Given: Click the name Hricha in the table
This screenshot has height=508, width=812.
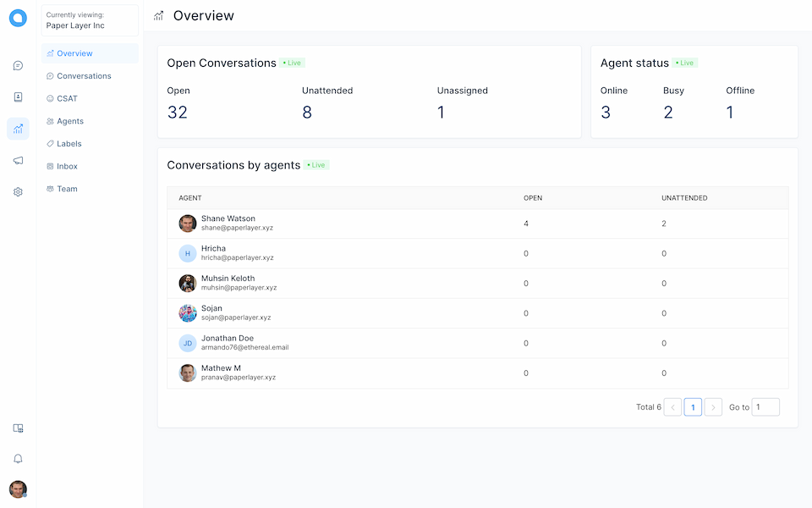Looking at the screenshot, I should pos(213,249).
